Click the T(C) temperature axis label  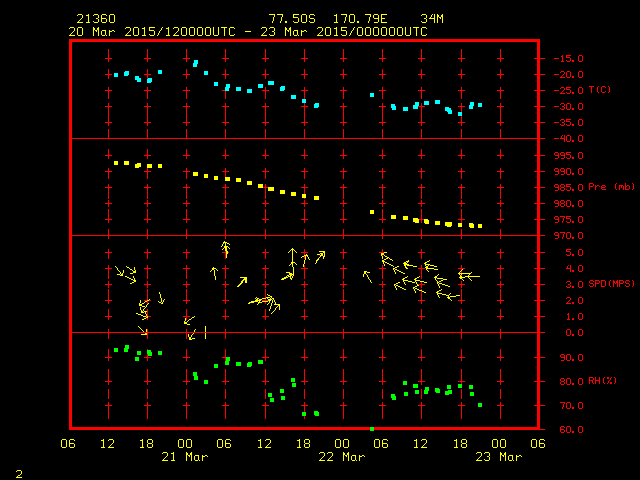tap(600, 89)
